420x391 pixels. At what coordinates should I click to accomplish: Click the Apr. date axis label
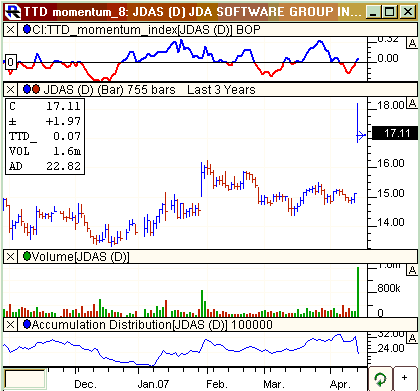point(340,384)
